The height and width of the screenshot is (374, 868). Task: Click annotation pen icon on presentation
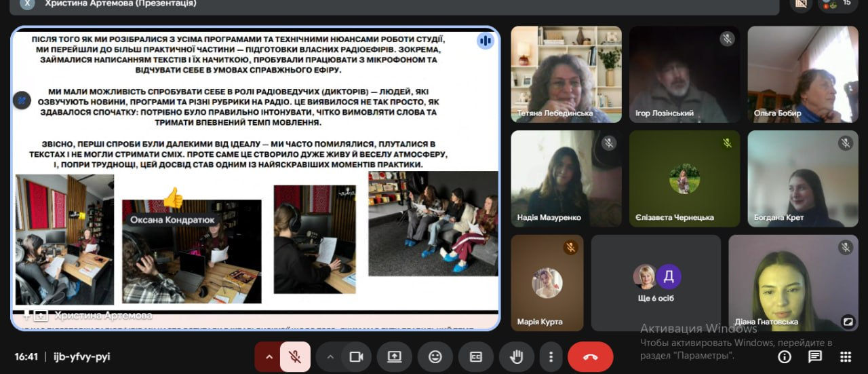(x=22, y=100)
